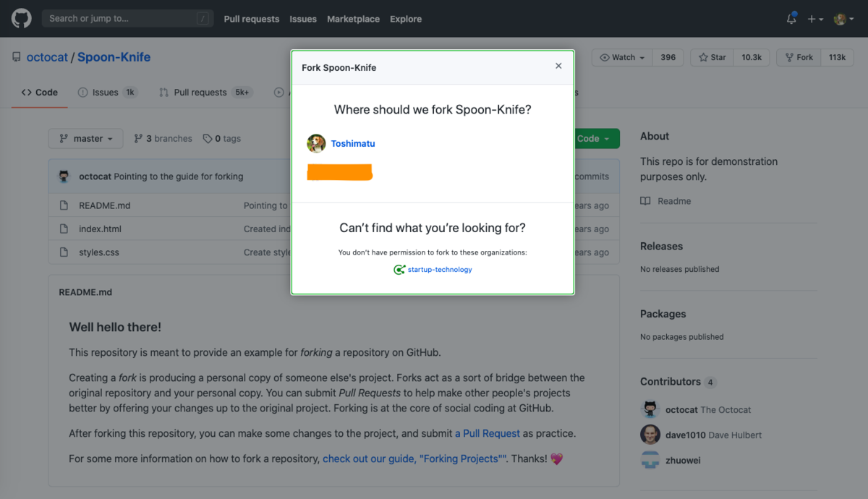868x499 pixels.
Task: Open the green Code dropdown button
Action: 597,139
